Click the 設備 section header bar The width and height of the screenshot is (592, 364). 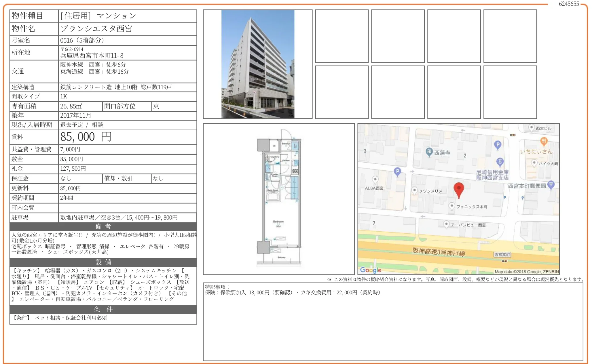(x=103, y=262)
